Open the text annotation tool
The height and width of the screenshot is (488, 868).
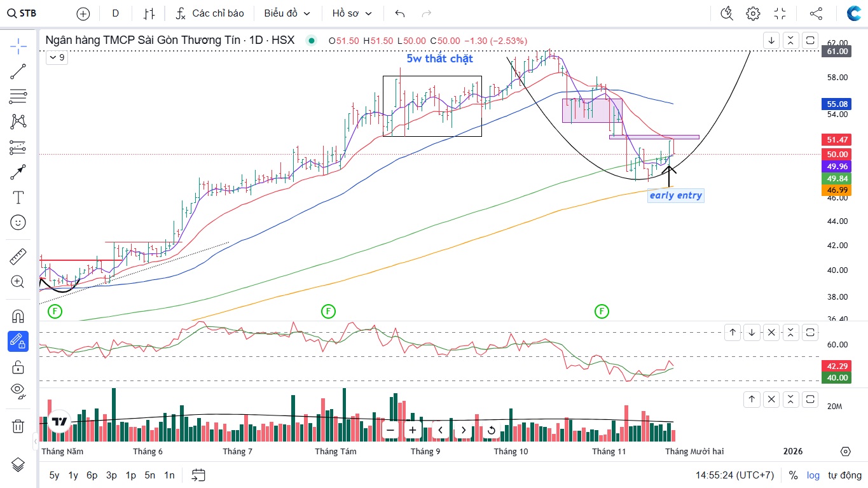[x=18, y=197]
